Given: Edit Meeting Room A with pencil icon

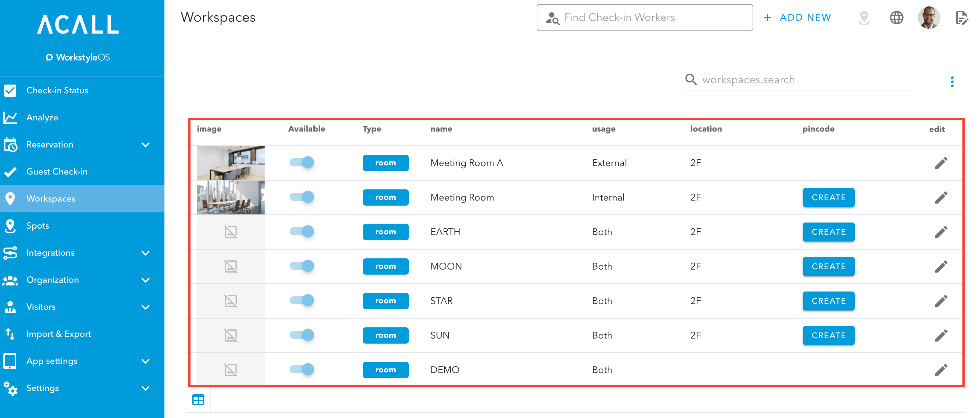Looking at the screenshot, I should click(941, 163).
